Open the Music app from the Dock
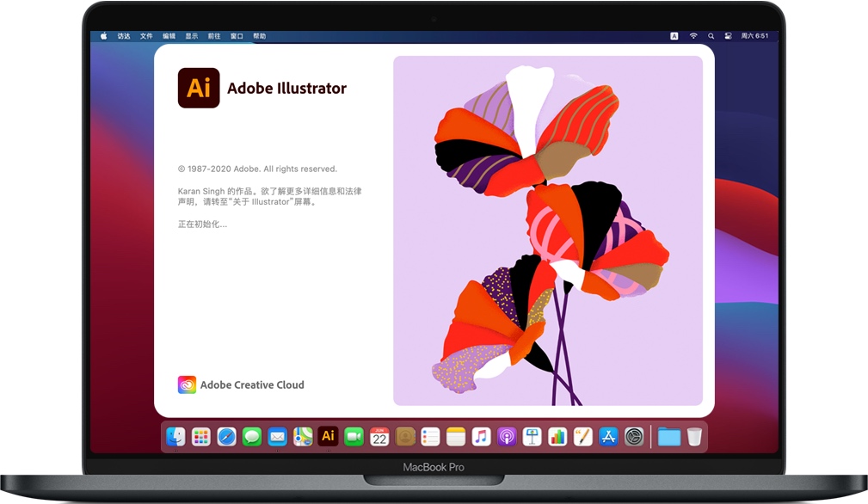 pos(481,436)
